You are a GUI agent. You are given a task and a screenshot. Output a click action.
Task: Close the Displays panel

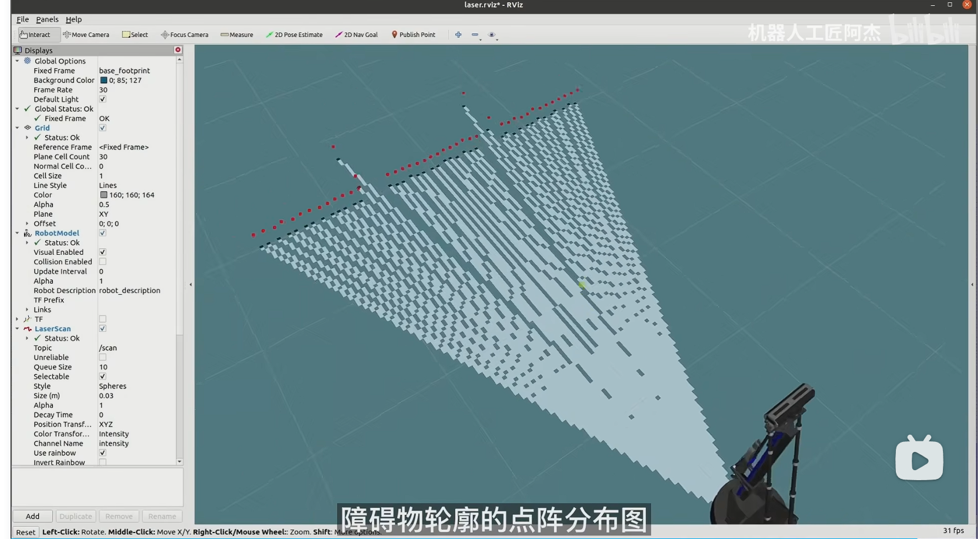point(178,50)
